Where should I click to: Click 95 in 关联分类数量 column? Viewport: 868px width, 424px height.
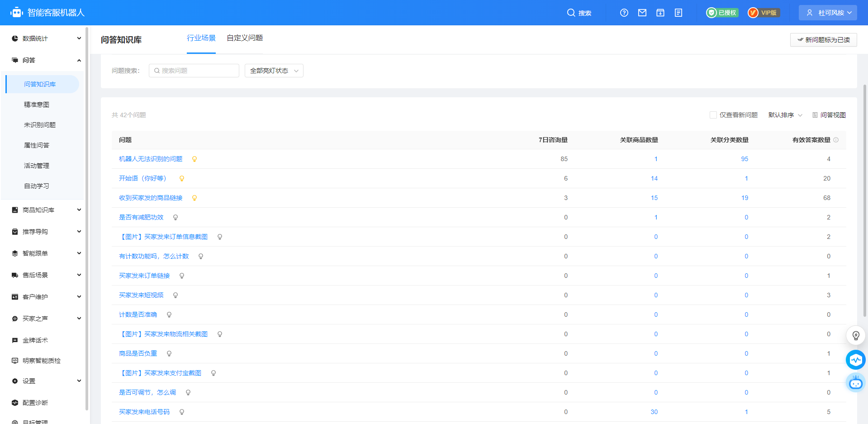tap(745, 159)
